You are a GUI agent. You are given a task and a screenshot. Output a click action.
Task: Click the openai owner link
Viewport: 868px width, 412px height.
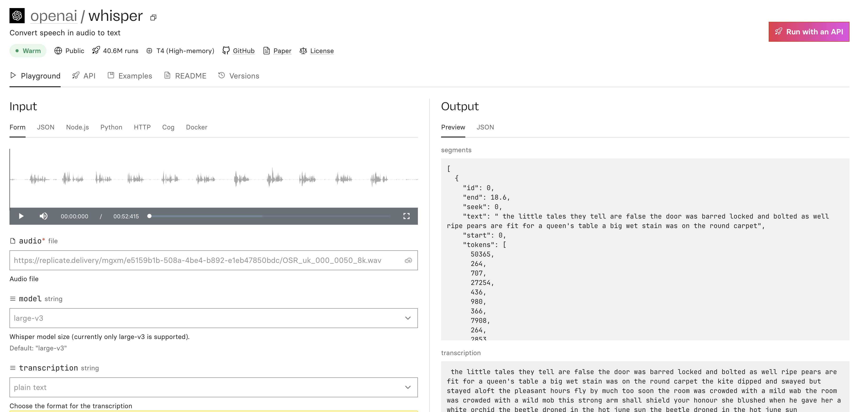tap(54, 16)
